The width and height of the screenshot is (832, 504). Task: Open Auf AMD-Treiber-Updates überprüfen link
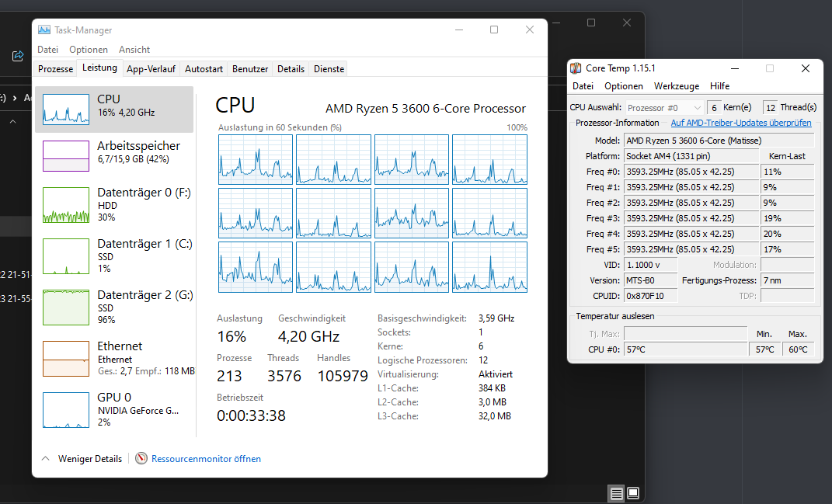click(x=740, y=122)
